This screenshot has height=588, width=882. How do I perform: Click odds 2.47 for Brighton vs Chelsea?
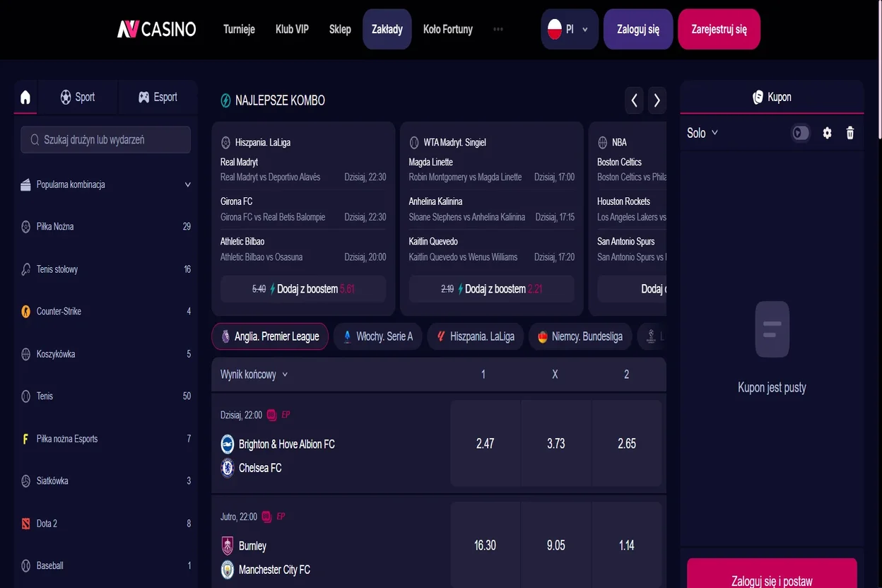(x=483, y=443)
